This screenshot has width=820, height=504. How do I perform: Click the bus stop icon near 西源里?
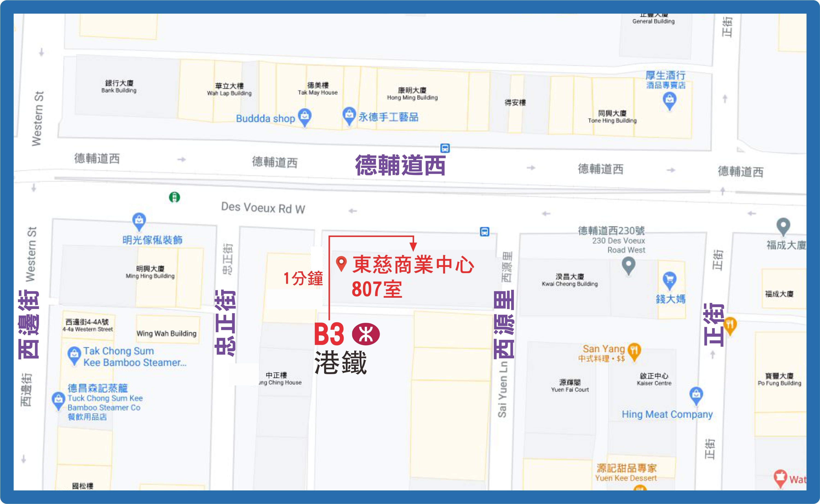pos(485,231)
